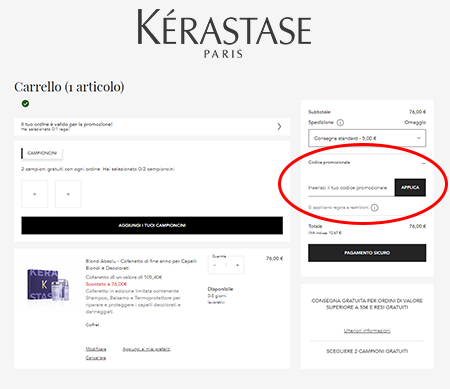
Task: Click the promotional code input field
Action: 351,188
